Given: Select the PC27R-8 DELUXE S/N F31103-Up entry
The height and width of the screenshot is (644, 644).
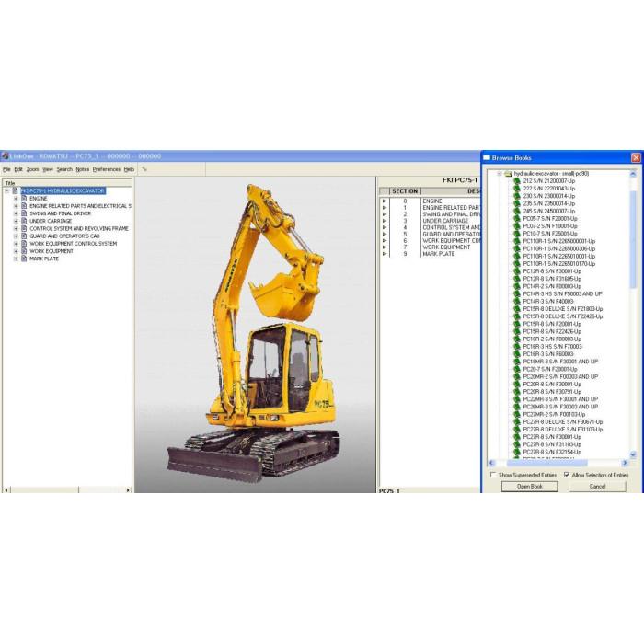Looking at the screenshot, I should click(563, 430).
